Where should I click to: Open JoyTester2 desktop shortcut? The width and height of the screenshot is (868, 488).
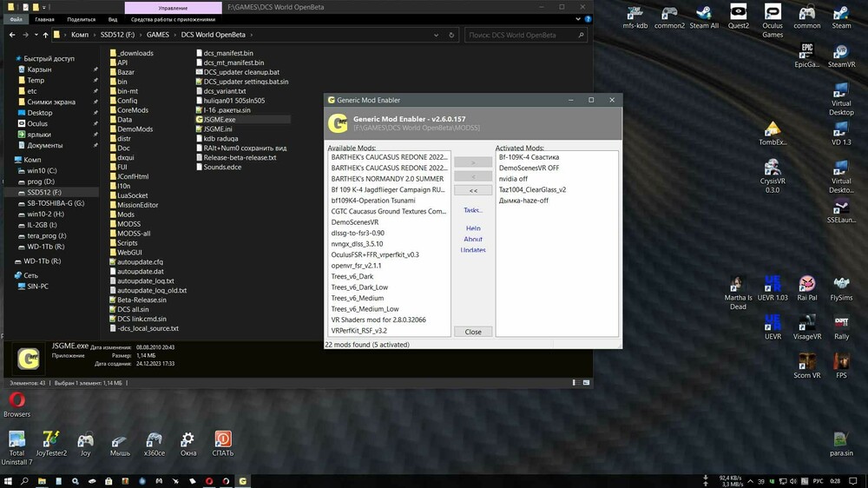coord(51,443)
